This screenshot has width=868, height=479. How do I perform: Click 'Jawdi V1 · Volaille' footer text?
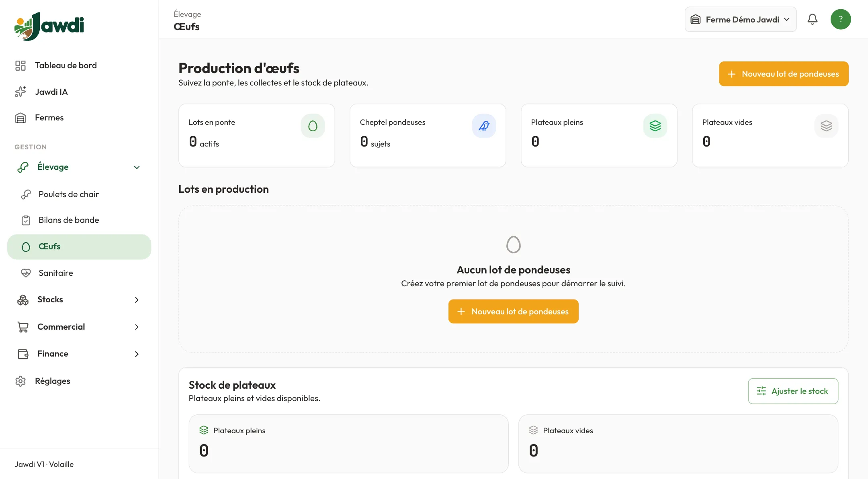tap(44, 465)
